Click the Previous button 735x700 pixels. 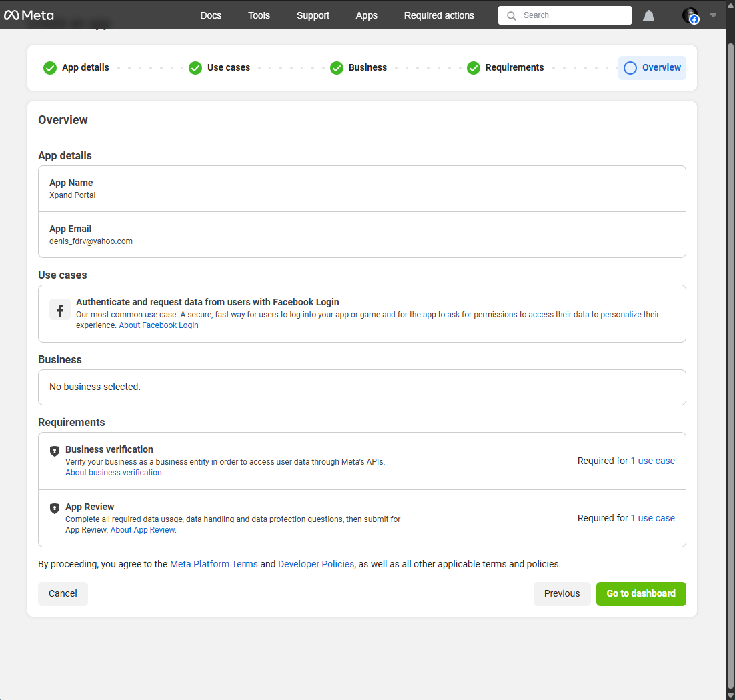pyautogui.click(x=562, y=593)
